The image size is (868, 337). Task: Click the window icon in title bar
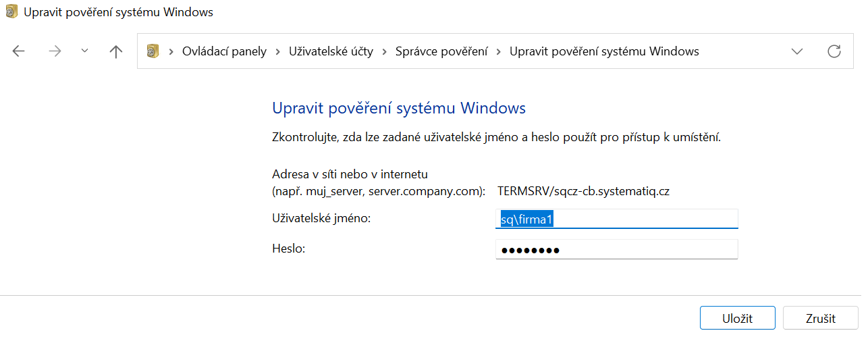tap(11, 12)
